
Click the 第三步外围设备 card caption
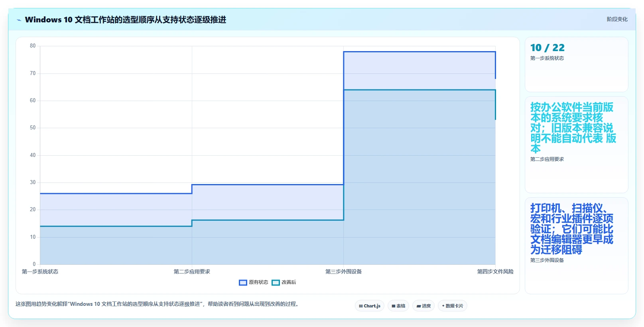[x=547, y=260]
